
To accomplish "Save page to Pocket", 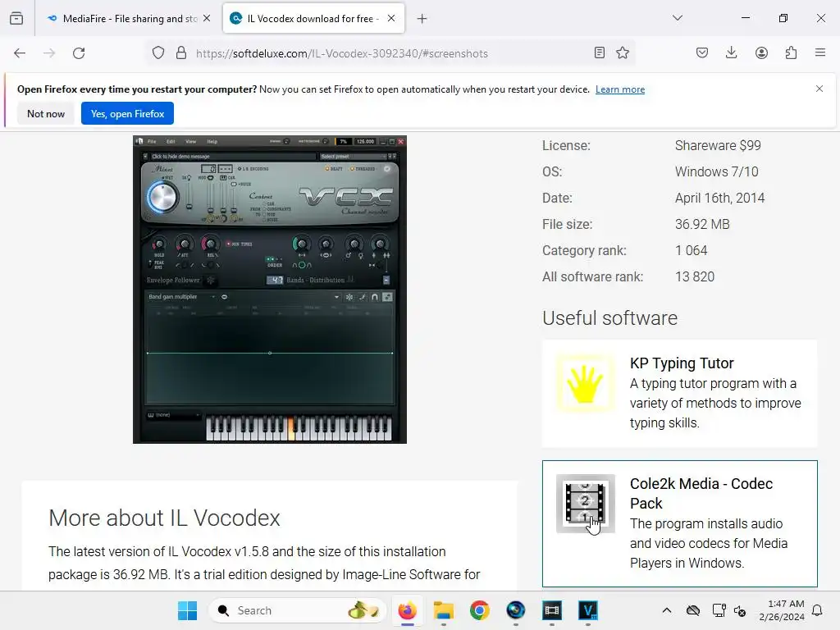I will click(702, 52).
